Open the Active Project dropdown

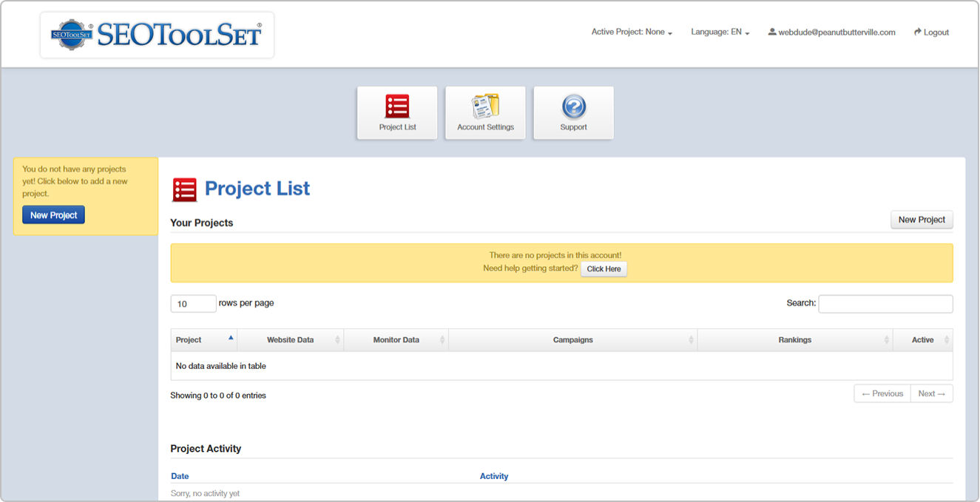632,33
